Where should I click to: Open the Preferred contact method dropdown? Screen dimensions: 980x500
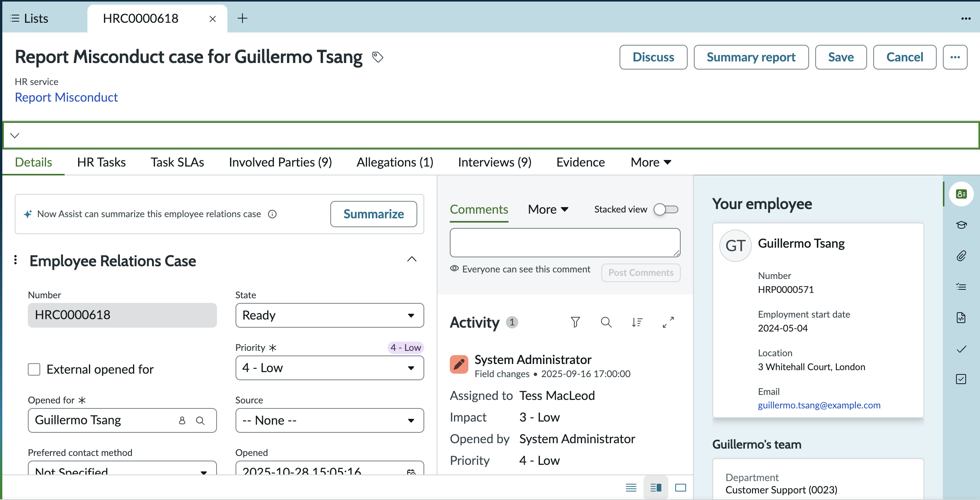(122, 468)
